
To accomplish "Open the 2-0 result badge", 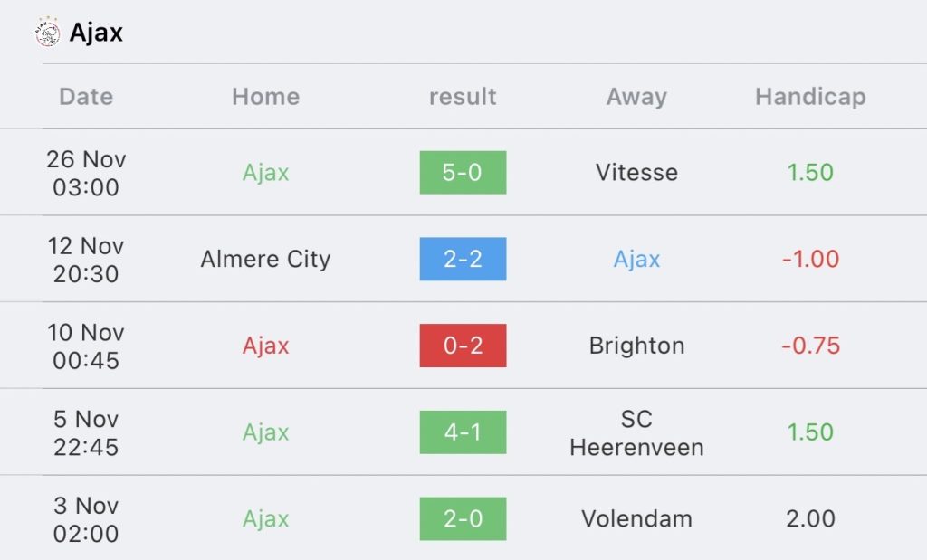I will click(x=463, y=518).
